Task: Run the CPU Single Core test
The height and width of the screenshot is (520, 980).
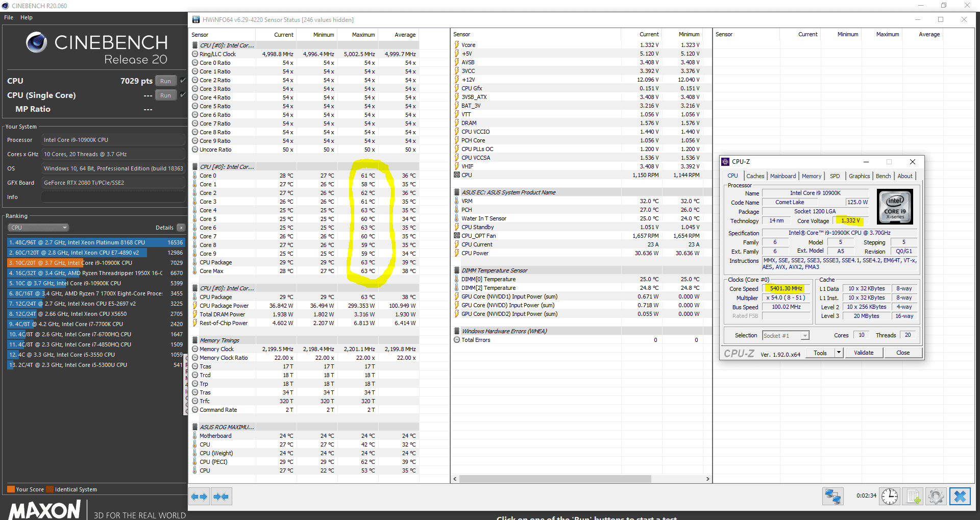Action: [x=165, y=95]
